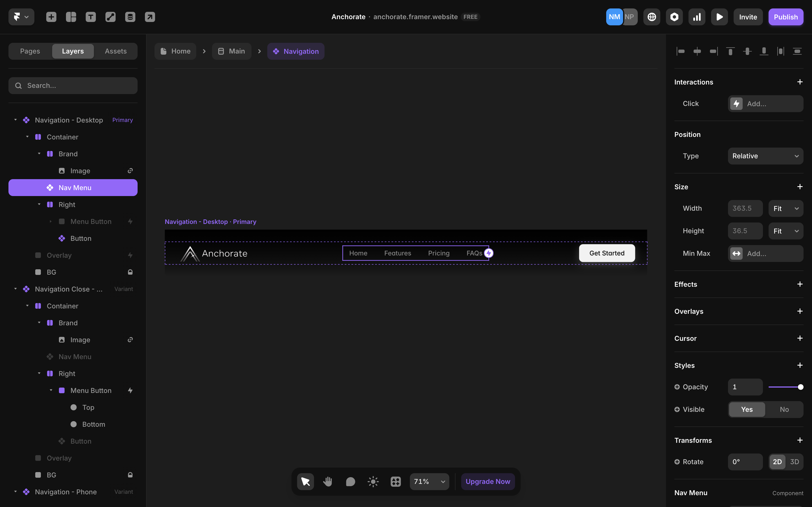Image resolution: width=812 pixels, height=507 pixels.
Task: Click the Opacity slider handle
Action: click(801, 387)
